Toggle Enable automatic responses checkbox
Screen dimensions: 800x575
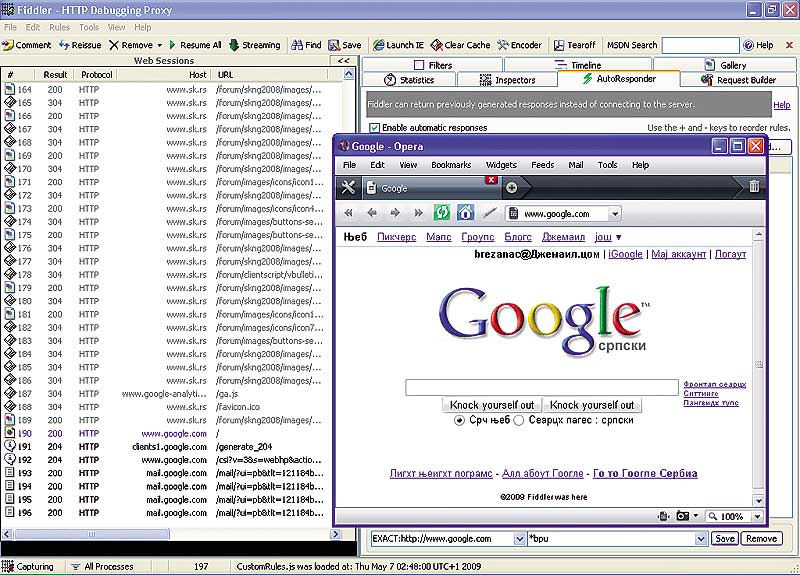point(374,128)
